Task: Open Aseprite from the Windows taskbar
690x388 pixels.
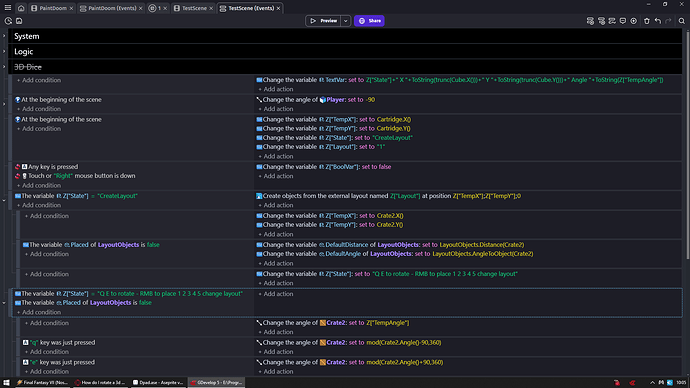Action: click(158, 382)
